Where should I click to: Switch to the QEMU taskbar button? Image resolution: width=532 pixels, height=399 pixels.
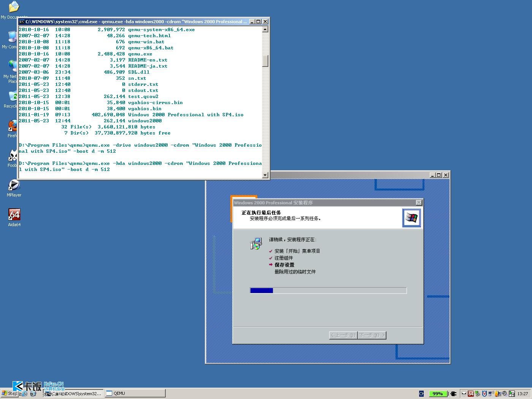135,393
